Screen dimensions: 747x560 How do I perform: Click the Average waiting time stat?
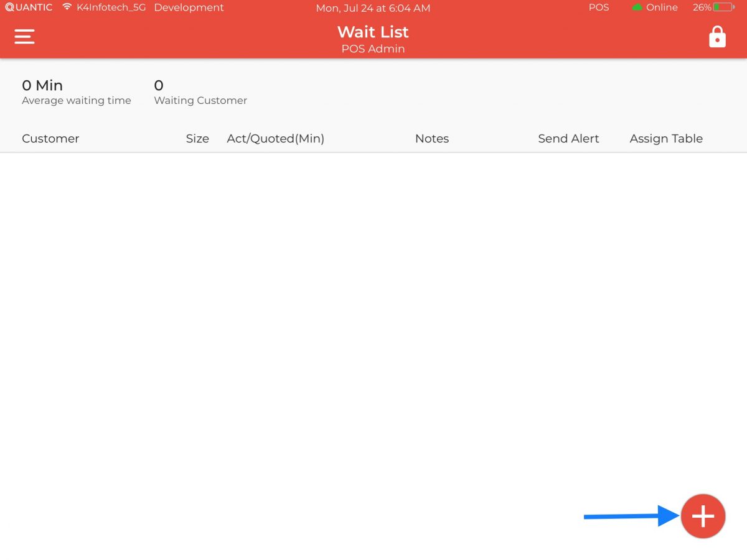tap(77, 92)
